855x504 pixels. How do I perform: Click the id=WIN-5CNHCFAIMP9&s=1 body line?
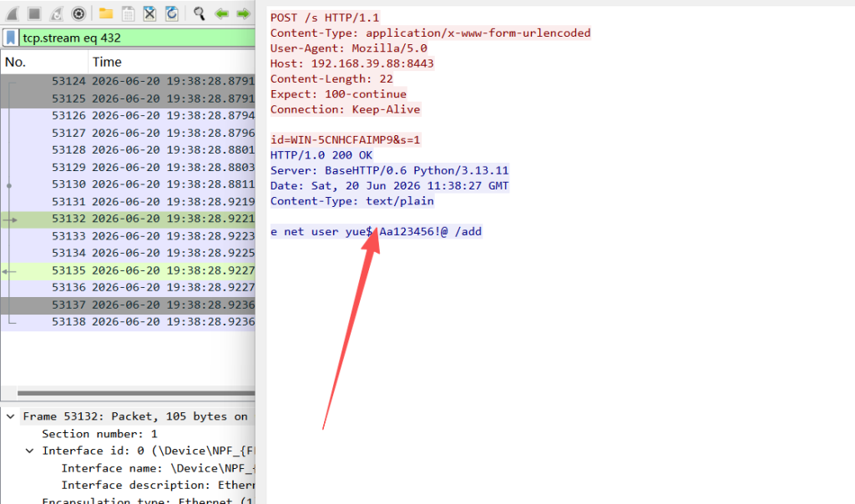point(345,139)
